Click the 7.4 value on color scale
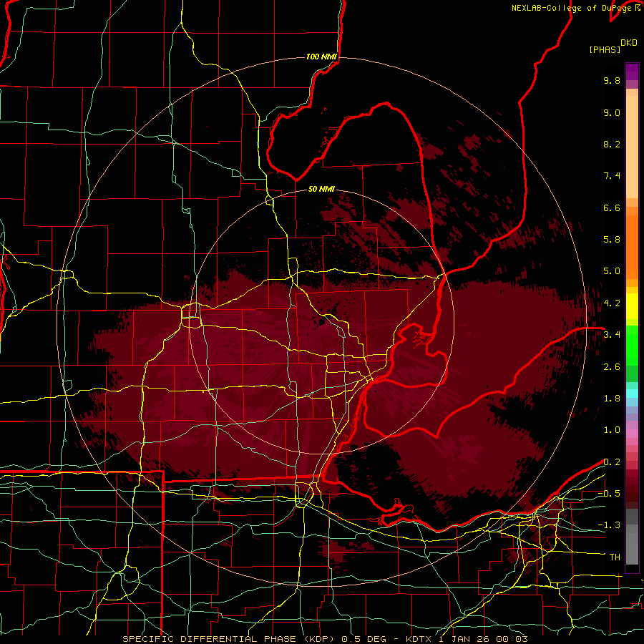This screenshot has height=644, width=644. click(612, 176)
